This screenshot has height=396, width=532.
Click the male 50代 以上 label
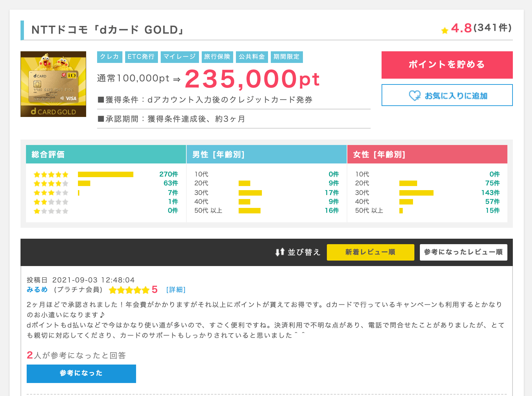(209, 211)
